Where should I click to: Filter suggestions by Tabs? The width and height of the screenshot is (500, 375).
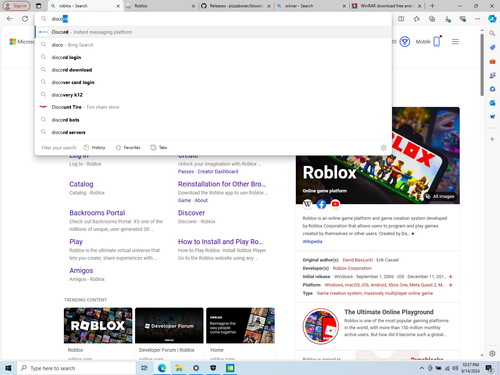159,147
